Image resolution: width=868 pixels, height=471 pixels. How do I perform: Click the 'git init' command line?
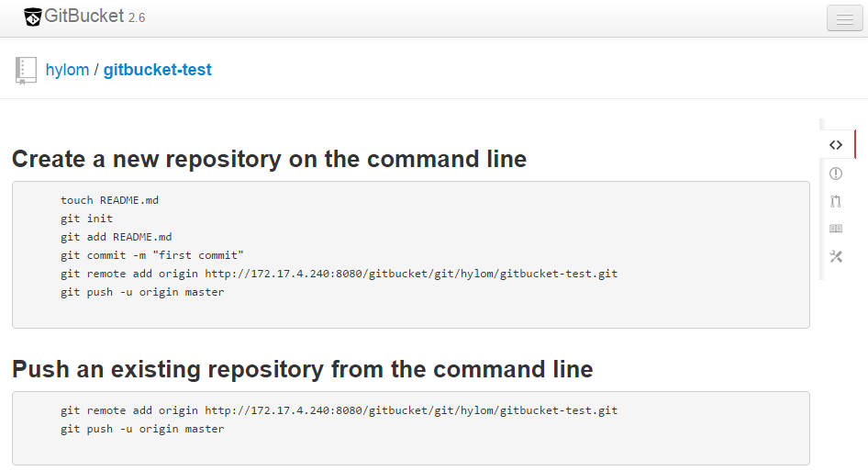86,219
